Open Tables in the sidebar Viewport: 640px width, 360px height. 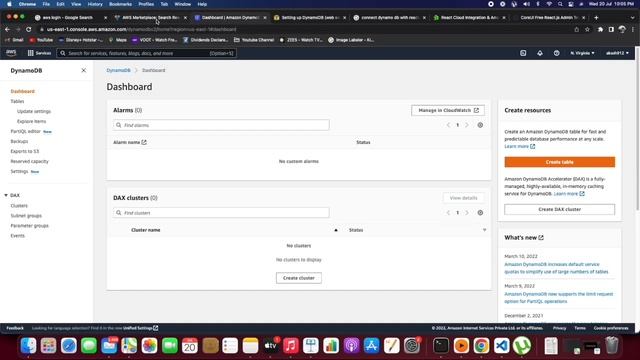[x=17, y=101]
